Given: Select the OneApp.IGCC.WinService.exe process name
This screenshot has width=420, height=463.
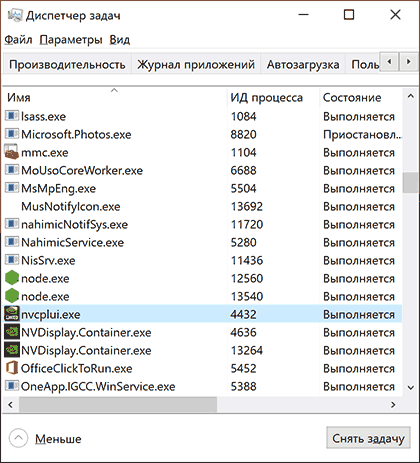Looking at the screenshot, I should 98,386.
